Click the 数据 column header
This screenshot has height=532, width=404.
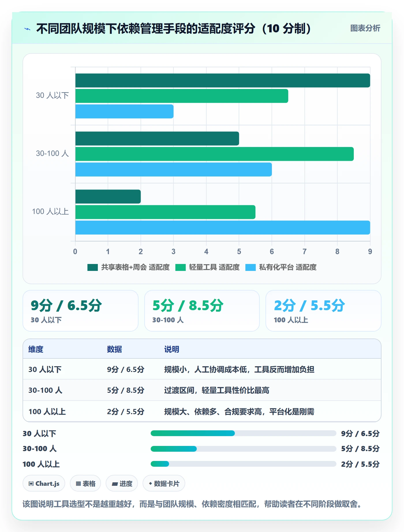(114, 349)
